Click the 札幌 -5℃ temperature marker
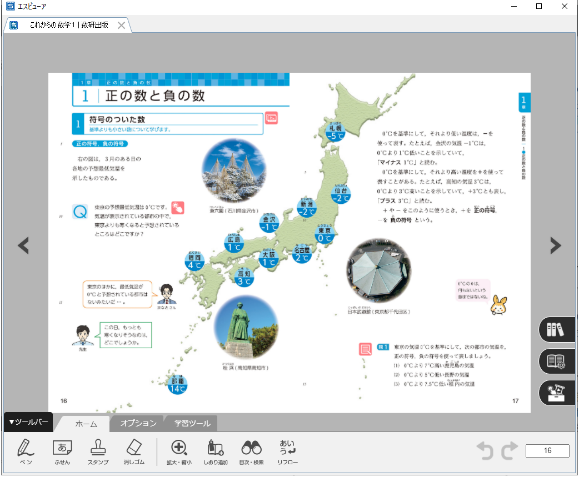 (335, 132)
